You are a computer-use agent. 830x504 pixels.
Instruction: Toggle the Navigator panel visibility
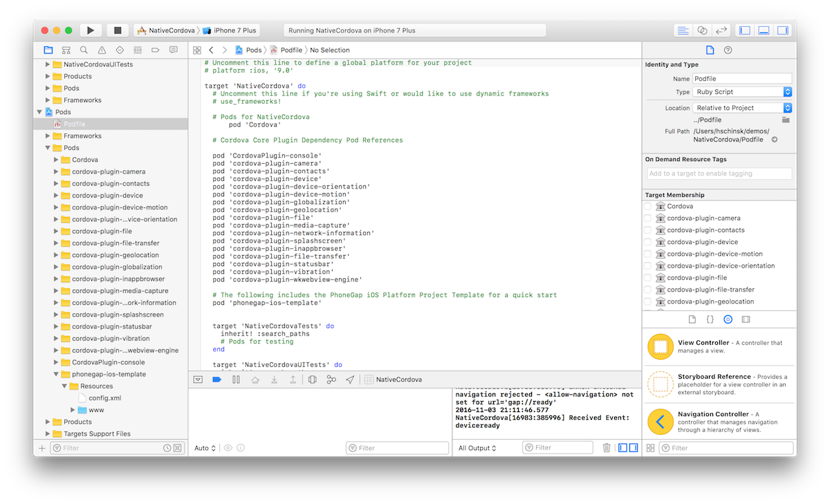(745, 30)
